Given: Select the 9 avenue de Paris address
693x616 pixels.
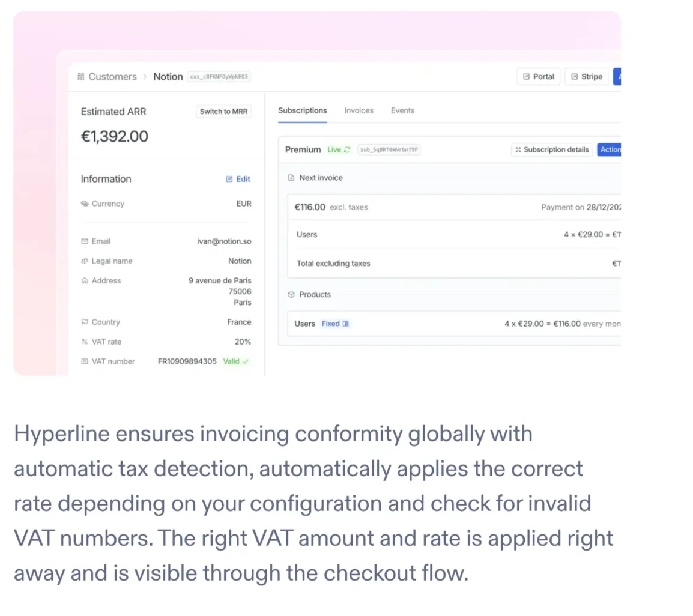Looking at the screenshot, I should point(220,280).
